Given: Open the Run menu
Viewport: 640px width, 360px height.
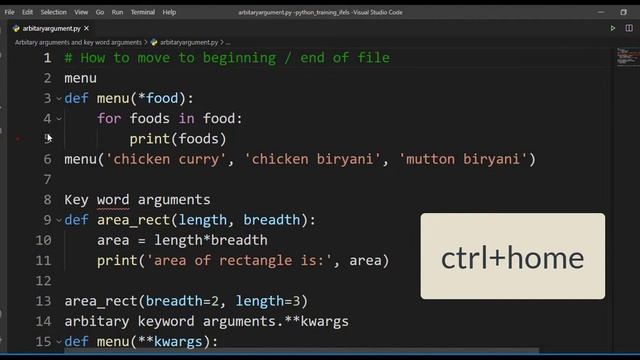Looking at the screenshot, I should (x=117, y=12).
